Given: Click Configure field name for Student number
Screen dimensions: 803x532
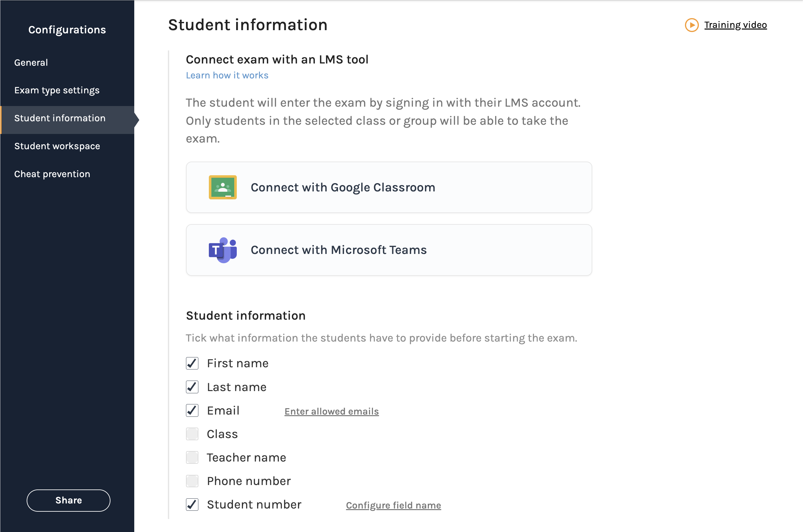Looking at the screenshot, I should 393,506.
